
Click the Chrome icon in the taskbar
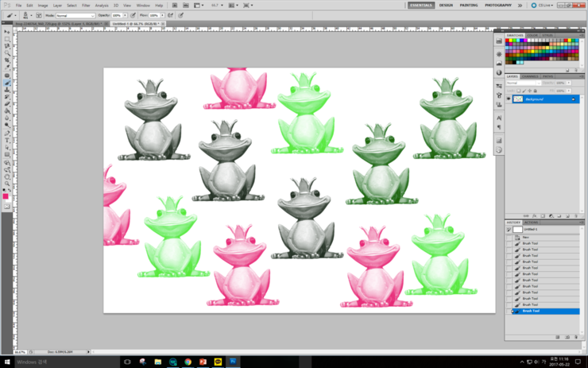point(187,362)
